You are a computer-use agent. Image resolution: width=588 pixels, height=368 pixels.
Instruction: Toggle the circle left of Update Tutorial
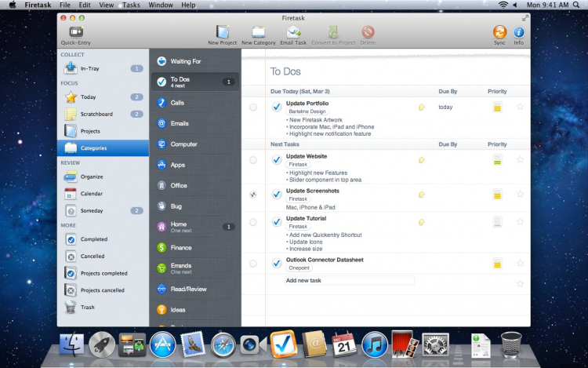point(253,222)
